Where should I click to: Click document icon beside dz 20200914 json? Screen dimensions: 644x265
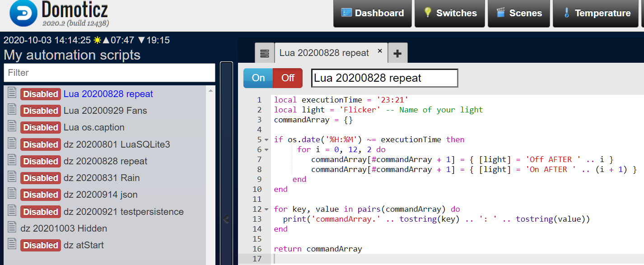pyautogui.click(x=12, y=194)
